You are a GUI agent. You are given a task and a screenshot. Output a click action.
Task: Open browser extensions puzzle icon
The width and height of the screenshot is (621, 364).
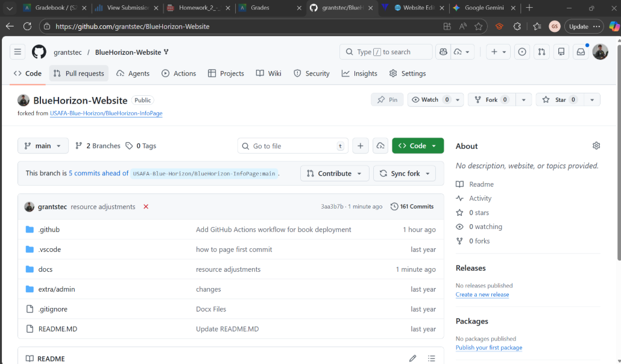(517, 27)
